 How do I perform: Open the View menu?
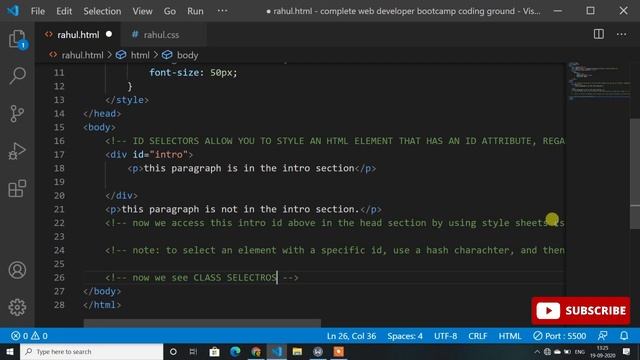(x=142, y=11)
